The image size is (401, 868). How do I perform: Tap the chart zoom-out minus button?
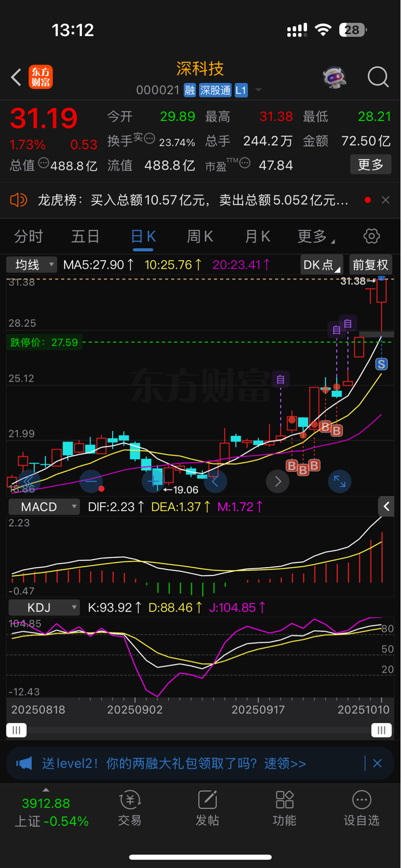[x=91, y=481]
